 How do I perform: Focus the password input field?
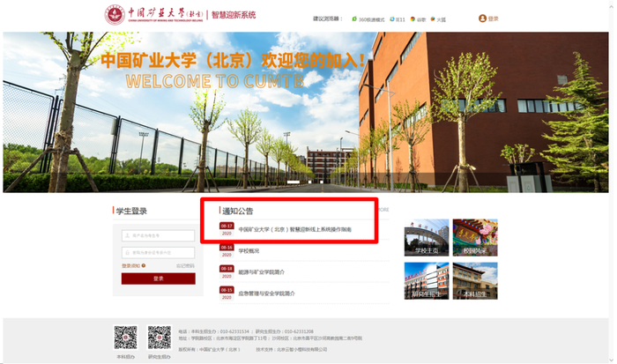(x=158, y=253)
